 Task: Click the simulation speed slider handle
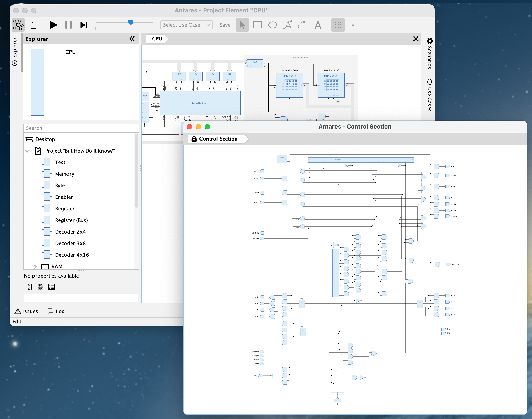(x=131, y=22)
